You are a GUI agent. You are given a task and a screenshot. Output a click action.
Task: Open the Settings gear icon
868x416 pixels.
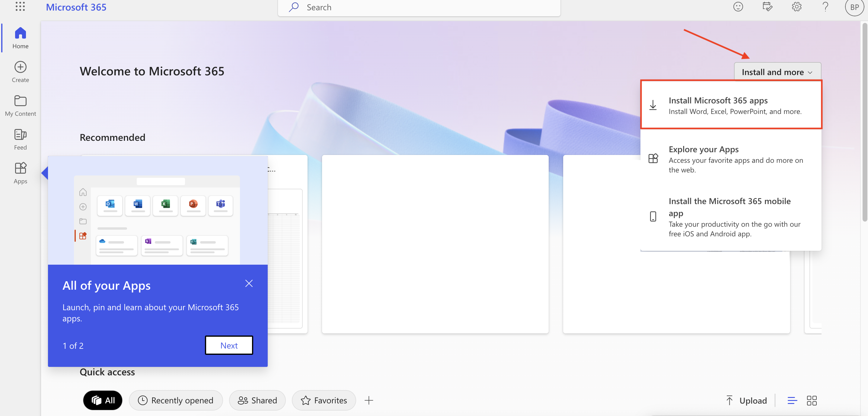[796, 7]
